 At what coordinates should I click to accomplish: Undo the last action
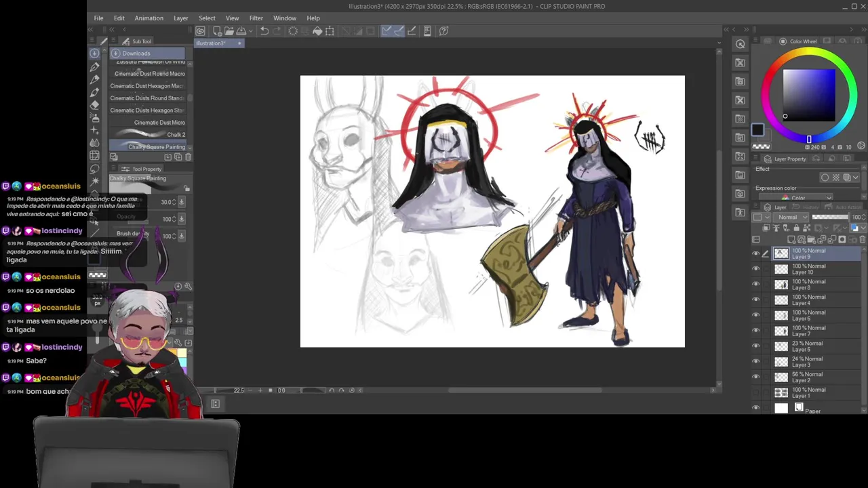tap(264, 30)
